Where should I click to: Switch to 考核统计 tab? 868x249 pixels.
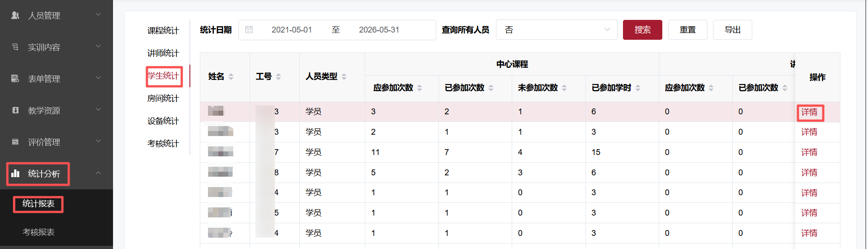tap(163, 143)
